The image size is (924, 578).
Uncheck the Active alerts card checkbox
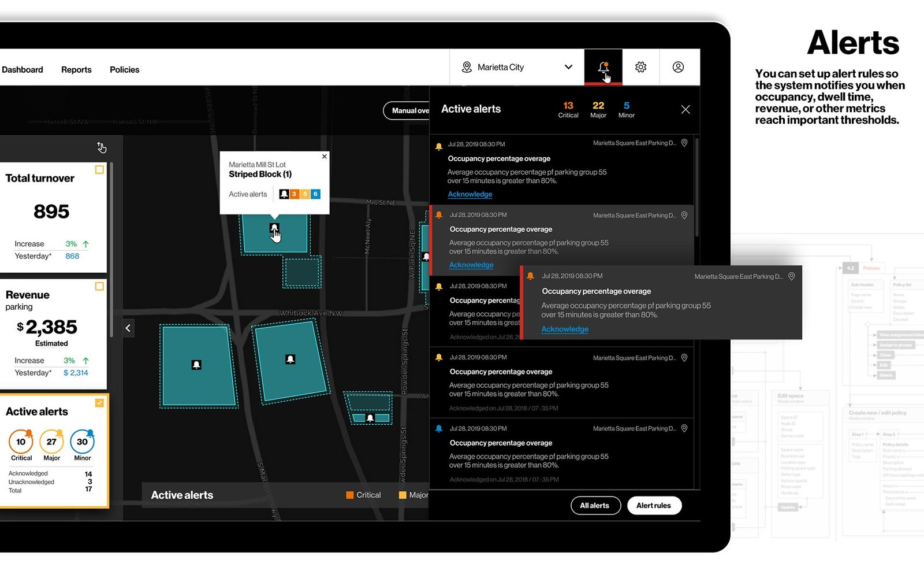tap(99, 402)
